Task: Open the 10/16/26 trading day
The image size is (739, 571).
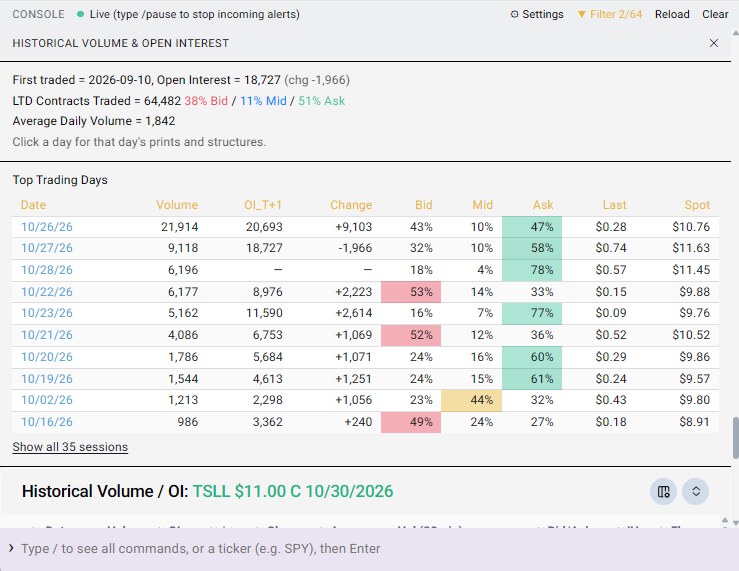Action: (47, 422)
